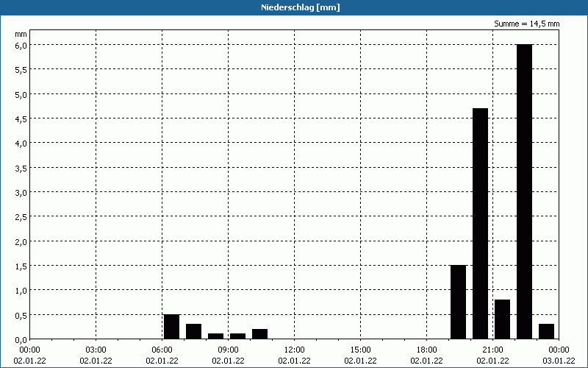The image size is (588, 368).
Task: Click the "21:00" time label
Action: (x=492, y=350)
